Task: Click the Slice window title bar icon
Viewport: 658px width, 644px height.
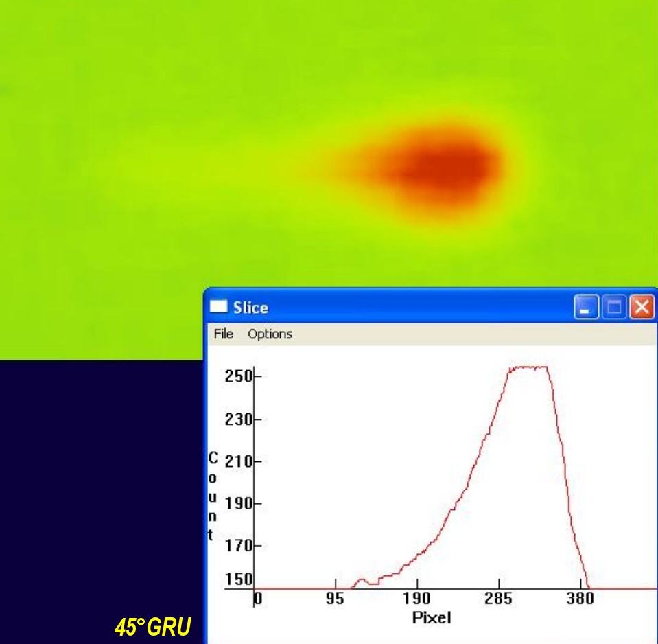Action: coord(218,306)
